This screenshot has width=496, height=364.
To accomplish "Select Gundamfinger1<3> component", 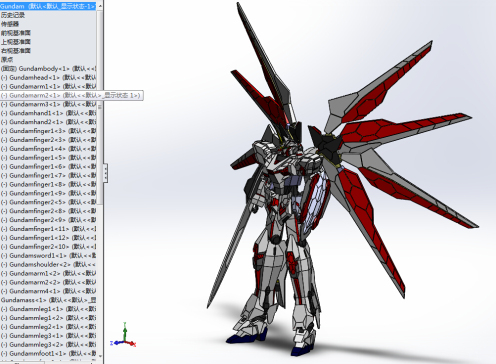I will tap(48, 131).
